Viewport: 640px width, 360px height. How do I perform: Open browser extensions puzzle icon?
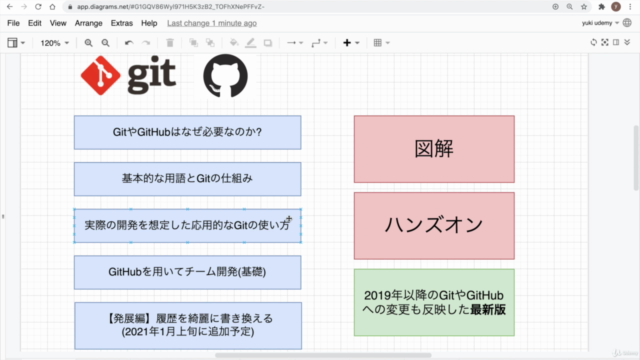pyautogui.click(x=601, y=7)
